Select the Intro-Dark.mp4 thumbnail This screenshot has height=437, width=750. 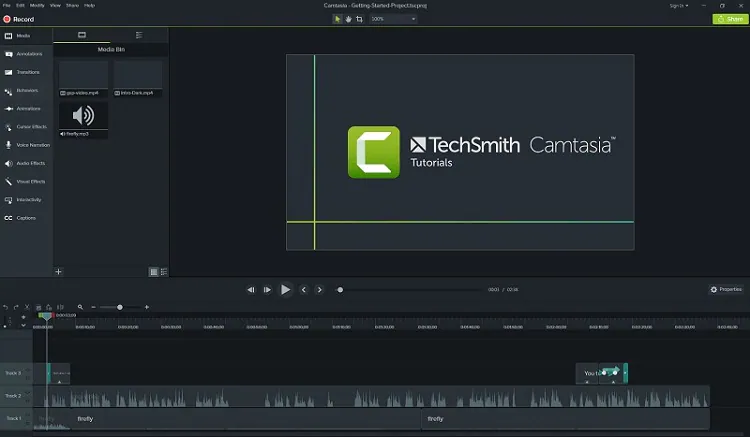138,79
